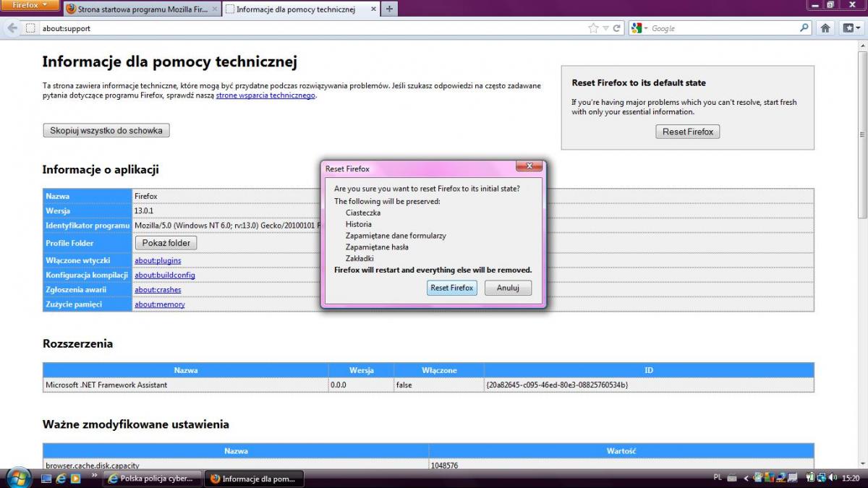Choose search engine via Google icon dropdown
868x488 pixels.
click(639, 28)
